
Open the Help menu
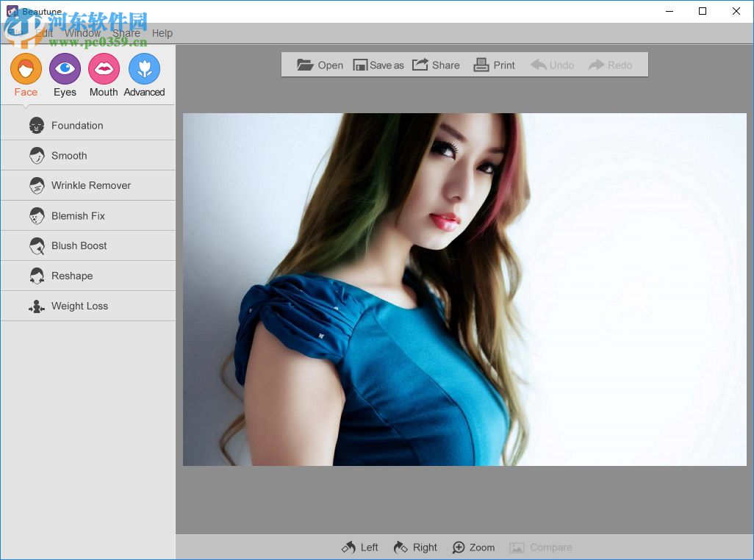coord(162,33)
